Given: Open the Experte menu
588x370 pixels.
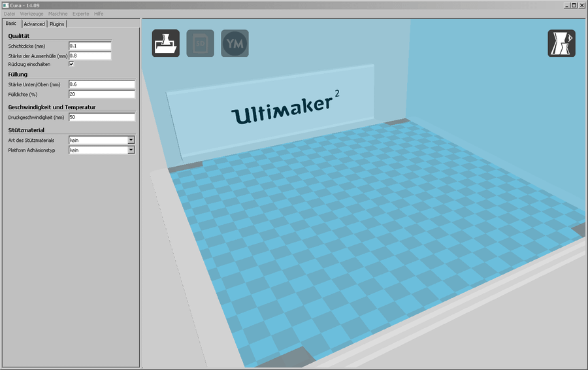Looking at the screenshot, I should [80, 14].
